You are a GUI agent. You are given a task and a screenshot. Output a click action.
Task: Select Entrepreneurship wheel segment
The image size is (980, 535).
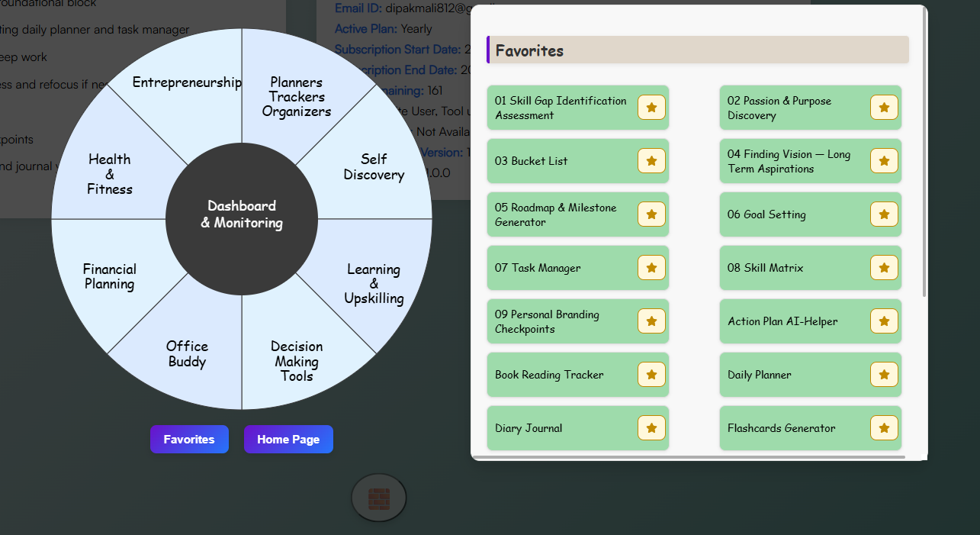click(187, 82)
